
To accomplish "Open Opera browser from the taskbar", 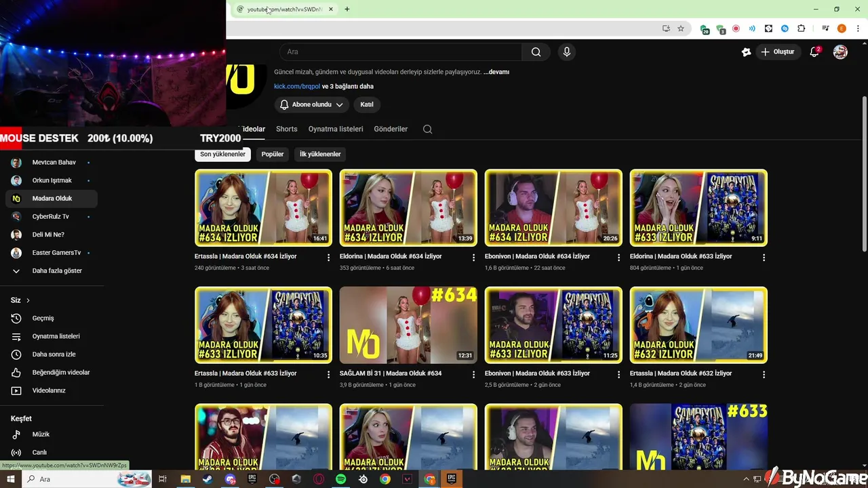I will (319, 479).
